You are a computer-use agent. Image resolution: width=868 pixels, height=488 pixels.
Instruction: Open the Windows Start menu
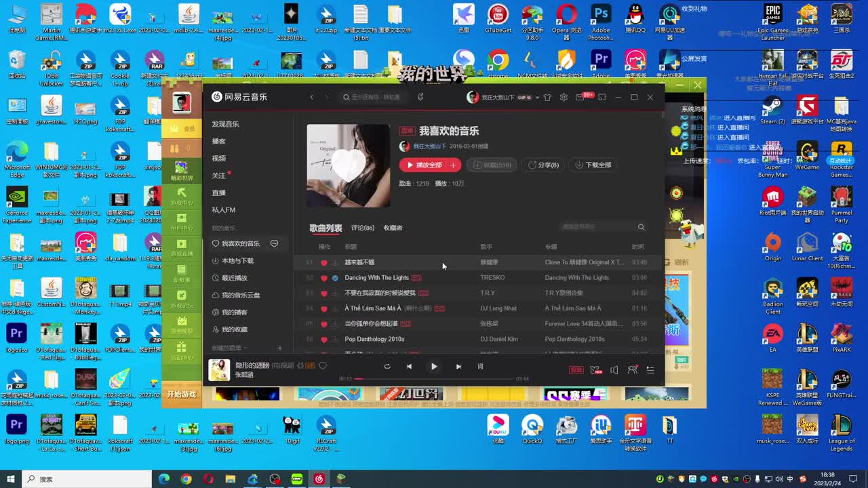coord(11,479)
